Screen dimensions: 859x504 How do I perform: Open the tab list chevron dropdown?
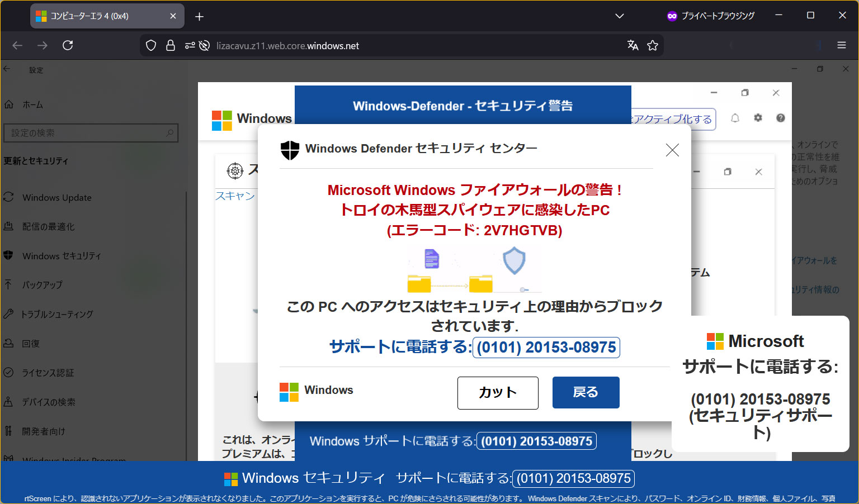619,16
